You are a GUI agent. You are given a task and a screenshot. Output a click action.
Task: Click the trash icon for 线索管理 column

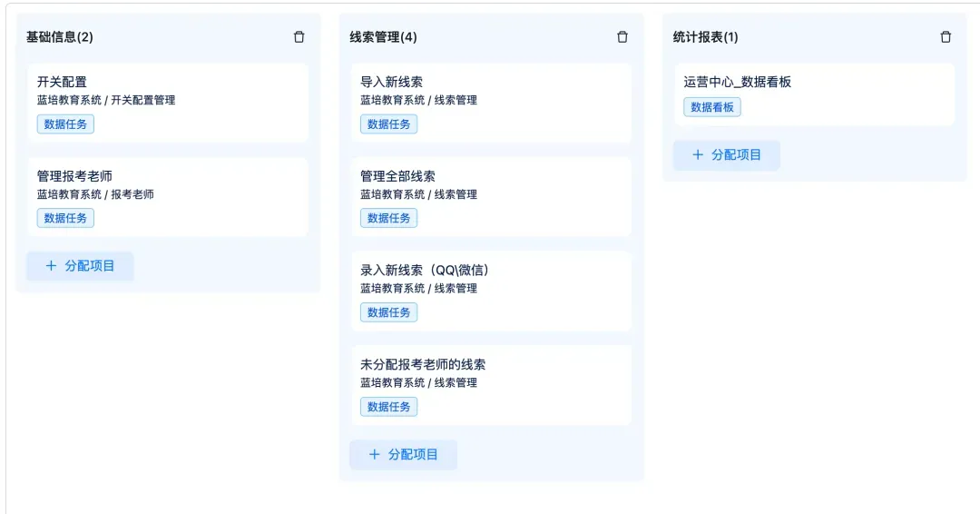point(622,37)
